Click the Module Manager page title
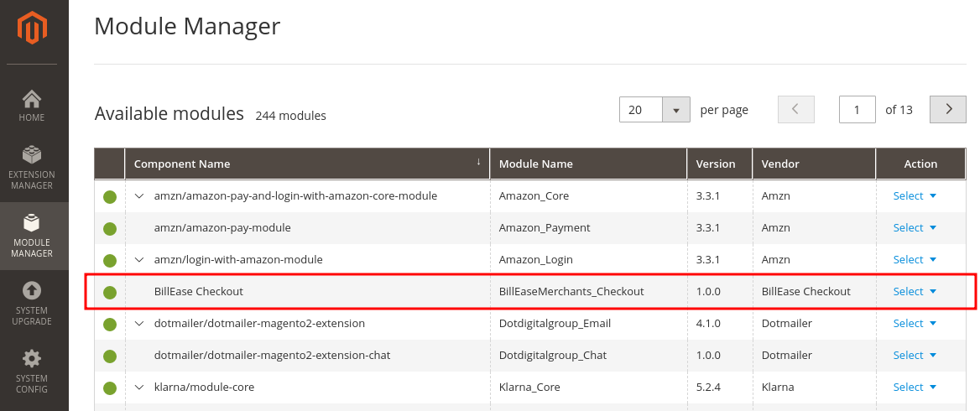 coord(187,26)
